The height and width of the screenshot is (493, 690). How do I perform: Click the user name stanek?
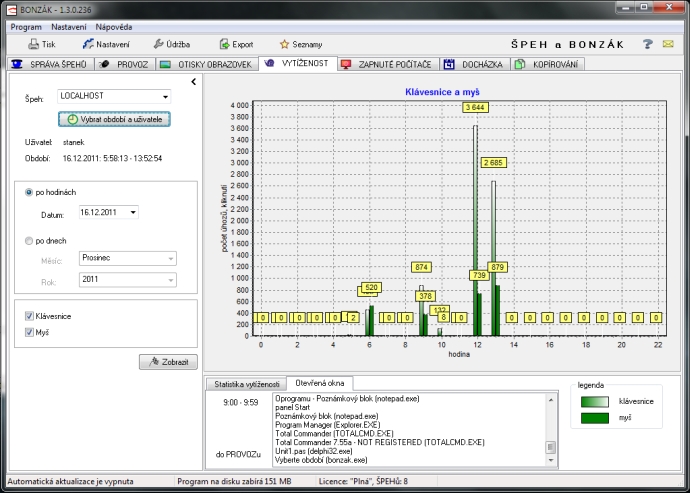coord(73,142)
